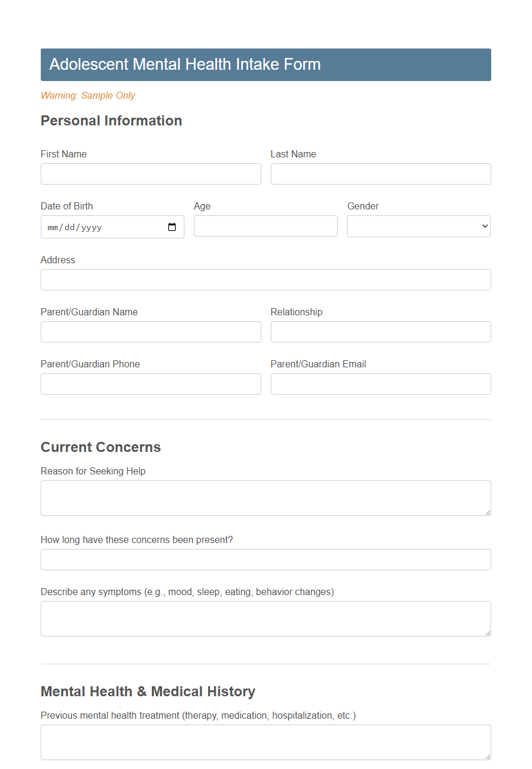
Task: Focus the concerns duration input field
Action: pos(265,559)
